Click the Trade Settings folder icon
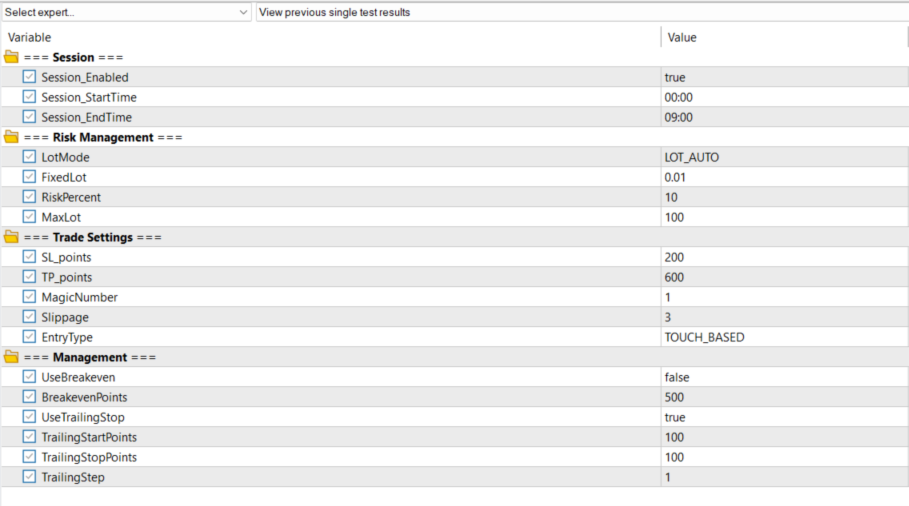This screenshot has height=506, width=909. coord(11,237)
